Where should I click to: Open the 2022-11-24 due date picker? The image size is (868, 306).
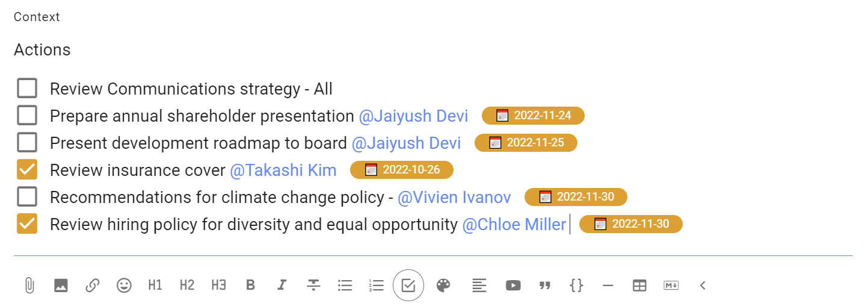tap(533, 116)
